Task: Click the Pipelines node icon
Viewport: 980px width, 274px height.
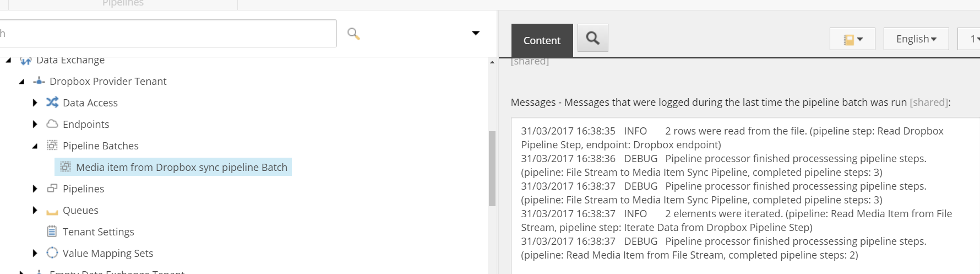Action: point(52,189)
